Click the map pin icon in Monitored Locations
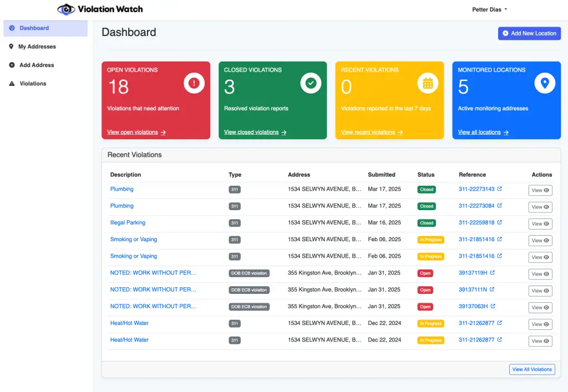 (x=545, y=83)
